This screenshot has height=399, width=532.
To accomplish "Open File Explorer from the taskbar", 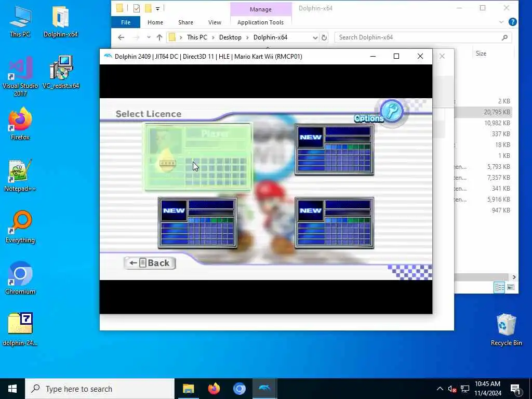I will (x=188, y=389).
